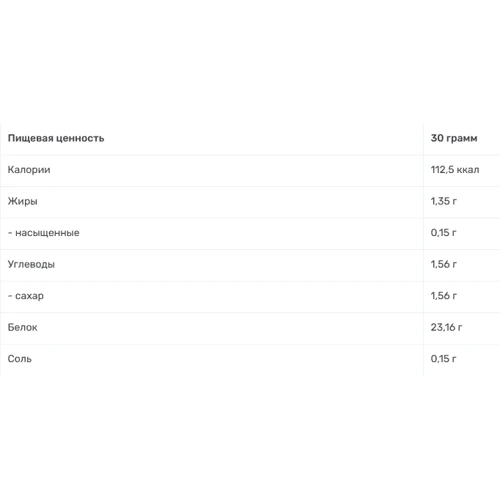
Task: Click the 'Пищевая ценность' header cell
Action: point(56,138)
